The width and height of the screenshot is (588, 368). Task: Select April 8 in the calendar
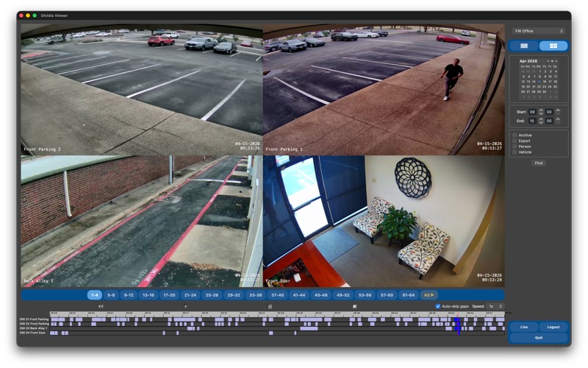click(539, 77)
